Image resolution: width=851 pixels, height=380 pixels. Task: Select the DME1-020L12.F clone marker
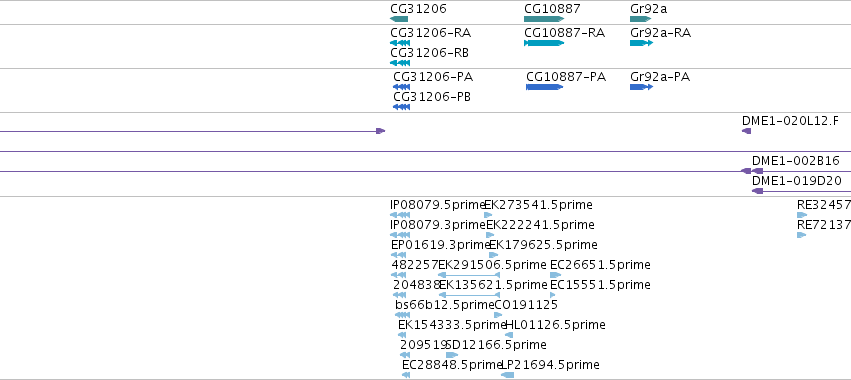click(x=747, y=131)
